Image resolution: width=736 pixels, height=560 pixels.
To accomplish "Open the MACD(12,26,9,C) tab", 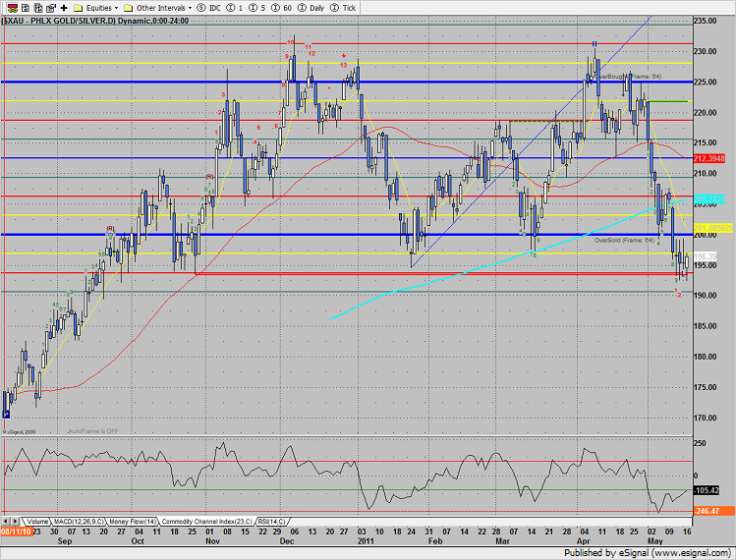I will pos(79,522).
